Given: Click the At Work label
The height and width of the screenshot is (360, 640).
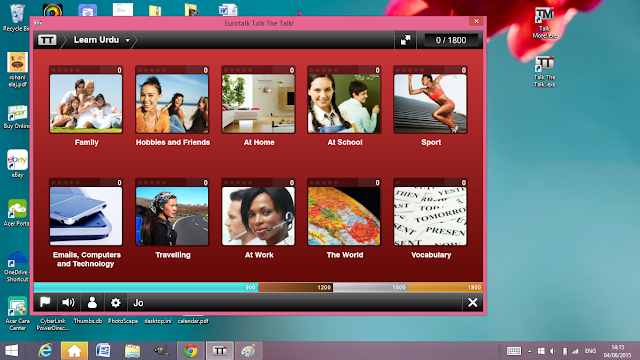Looking at the screenshot, I should tap(259, 255).
